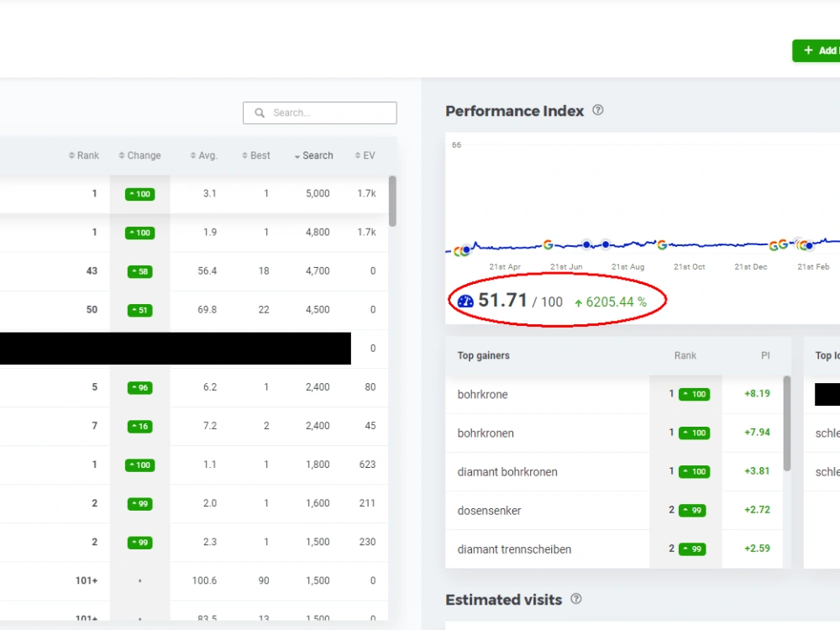Click the +8.19 PI value

(757, 394)
